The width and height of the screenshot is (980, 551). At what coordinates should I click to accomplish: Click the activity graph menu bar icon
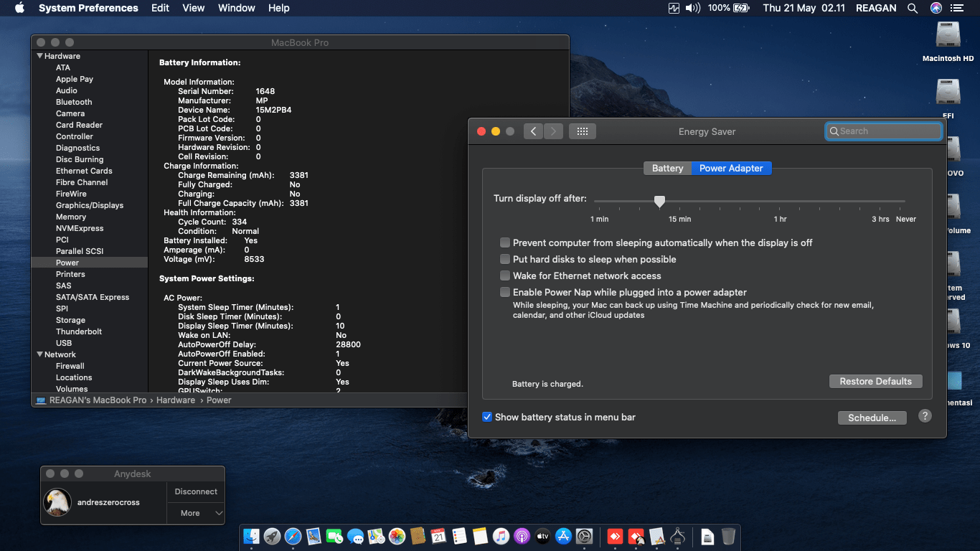point(674,8)
